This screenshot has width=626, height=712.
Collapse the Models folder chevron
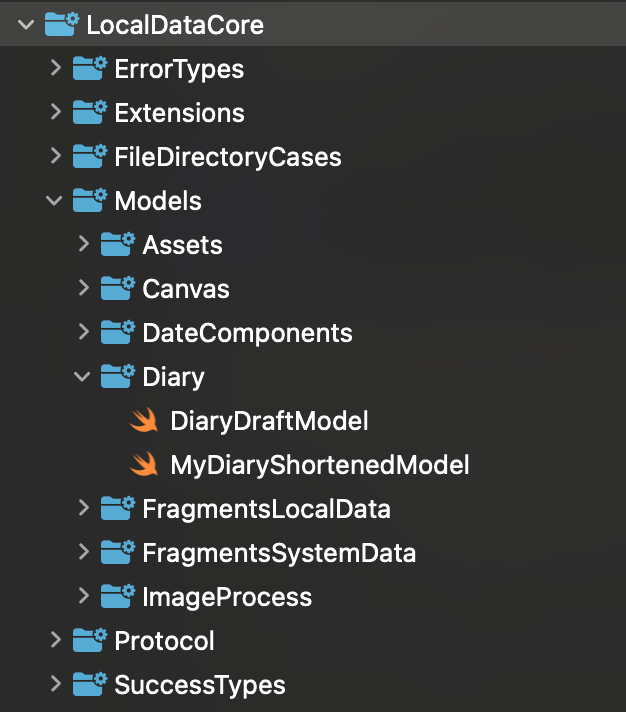[55, 201]
